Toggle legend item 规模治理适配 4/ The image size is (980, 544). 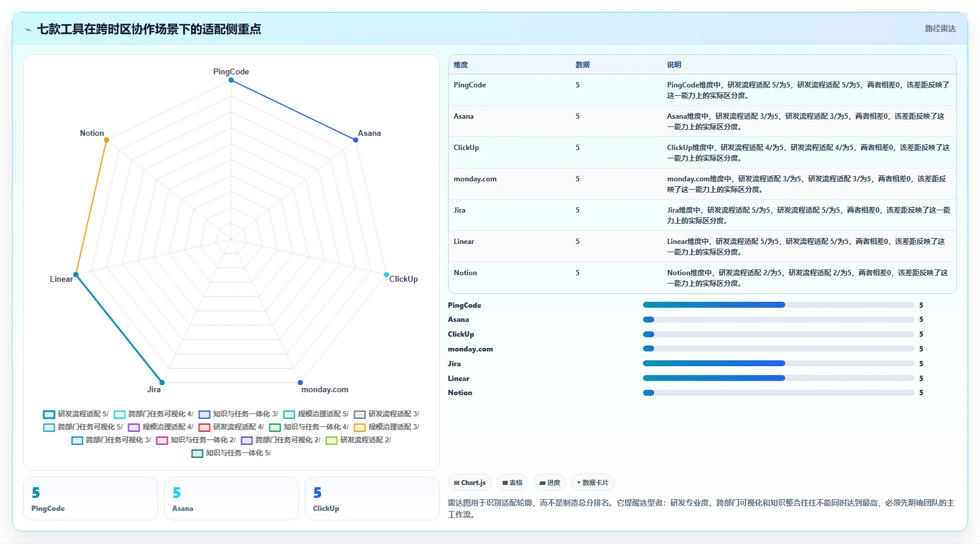161,427
